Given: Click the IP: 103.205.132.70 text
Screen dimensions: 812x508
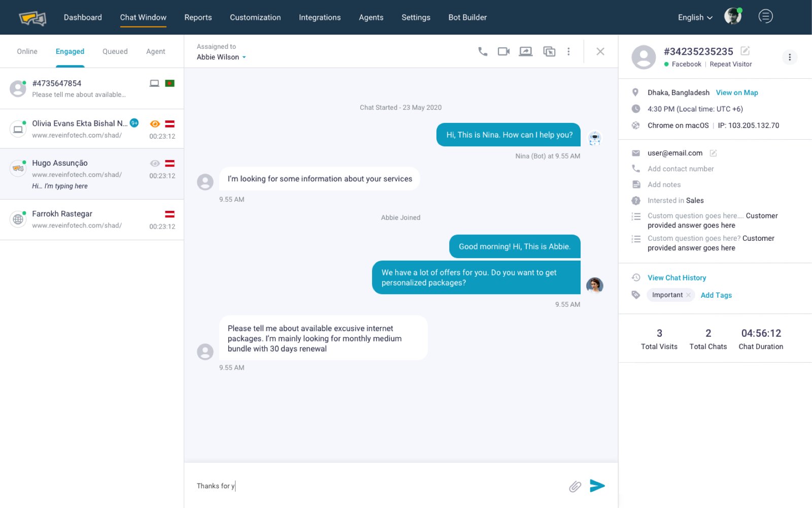Looking at the screenshot, I should (x=748, y=125).
